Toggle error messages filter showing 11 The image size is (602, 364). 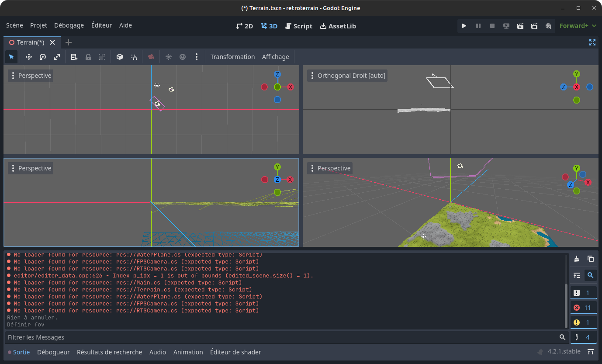pos(583,308)
